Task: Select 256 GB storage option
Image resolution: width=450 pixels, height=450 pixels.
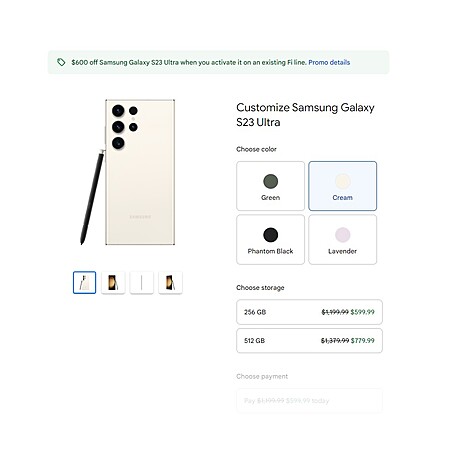Action: (309, 312)
